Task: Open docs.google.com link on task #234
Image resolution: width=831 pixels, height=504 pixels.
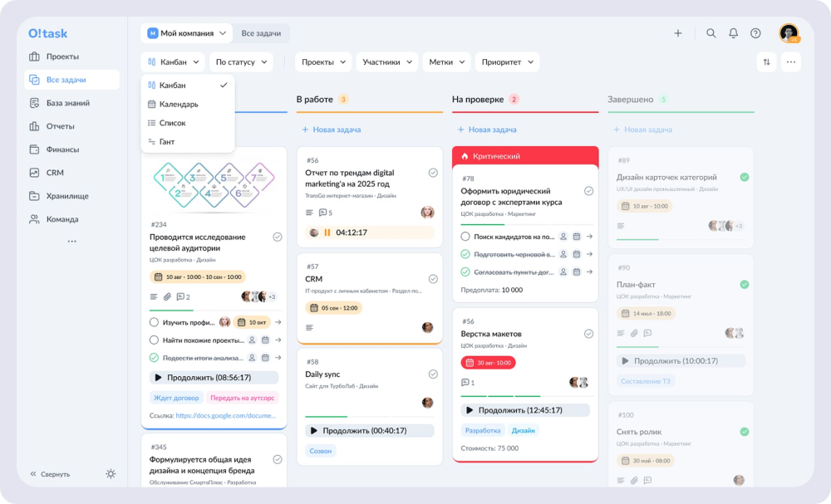Action: coord(226,416)
